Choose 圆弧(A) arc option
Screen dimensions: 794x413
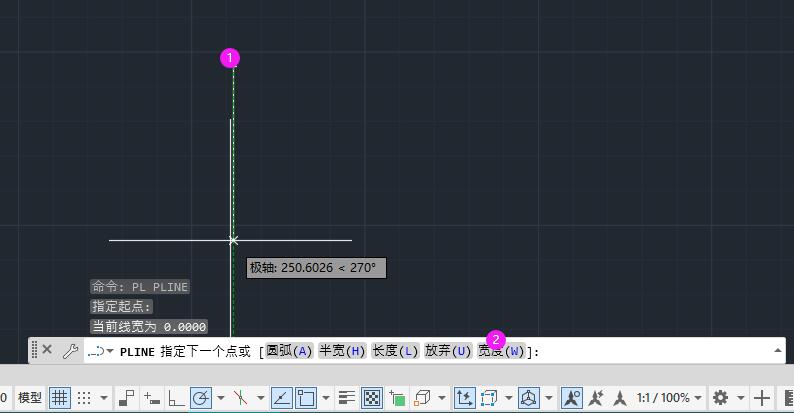290,351
